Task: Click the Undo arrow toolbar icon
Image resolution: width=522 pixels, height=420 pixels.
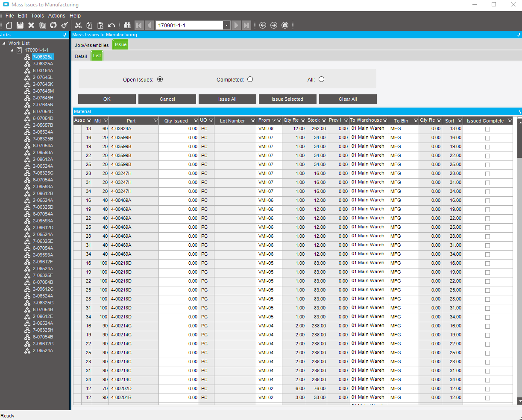Action: click(x=111, y=25)
